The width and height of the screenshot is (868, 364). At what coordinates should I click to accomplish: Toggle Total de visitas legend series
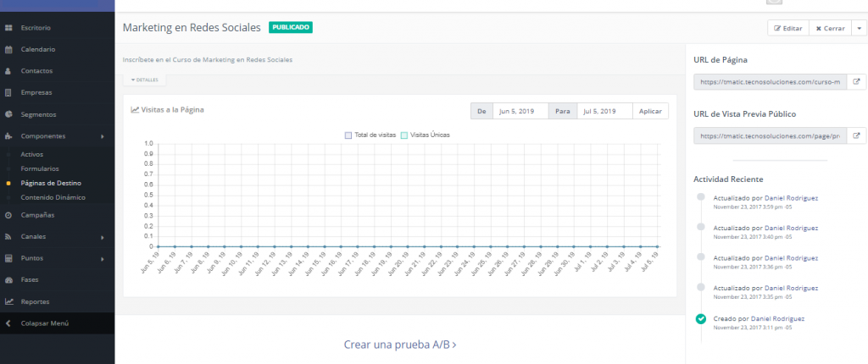(370, 135)
